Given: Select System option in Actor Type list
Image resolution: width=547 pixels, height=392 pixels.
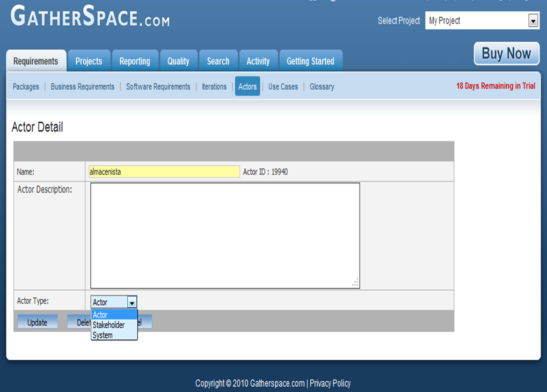Looking at the screenshot, I should 103,335.
